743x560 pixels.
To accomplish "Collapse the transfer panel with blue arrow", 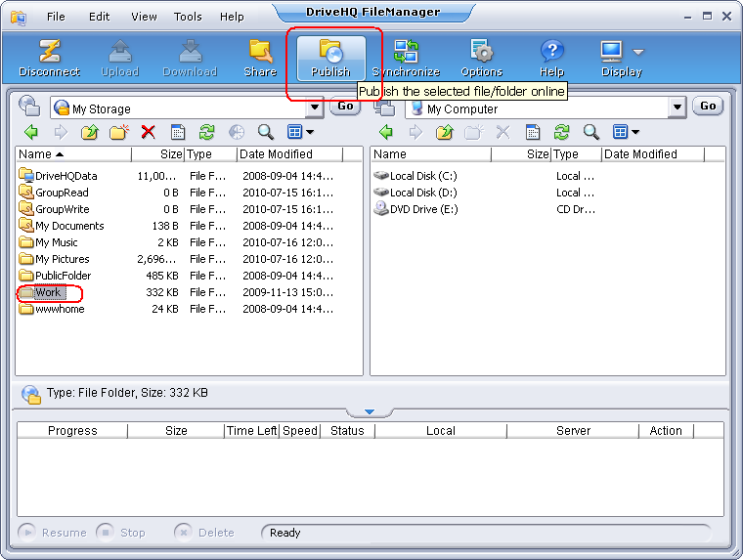I will tap(370, 412).
